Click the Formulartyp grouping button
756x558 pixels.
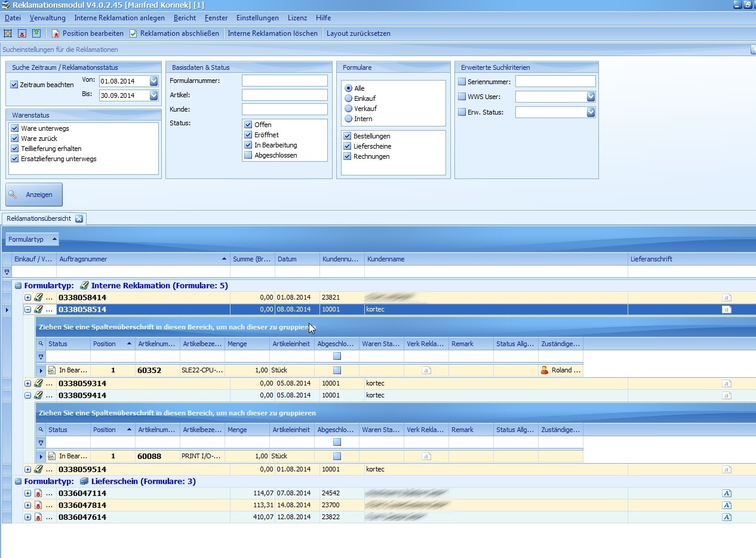click(x=32, y=239)
